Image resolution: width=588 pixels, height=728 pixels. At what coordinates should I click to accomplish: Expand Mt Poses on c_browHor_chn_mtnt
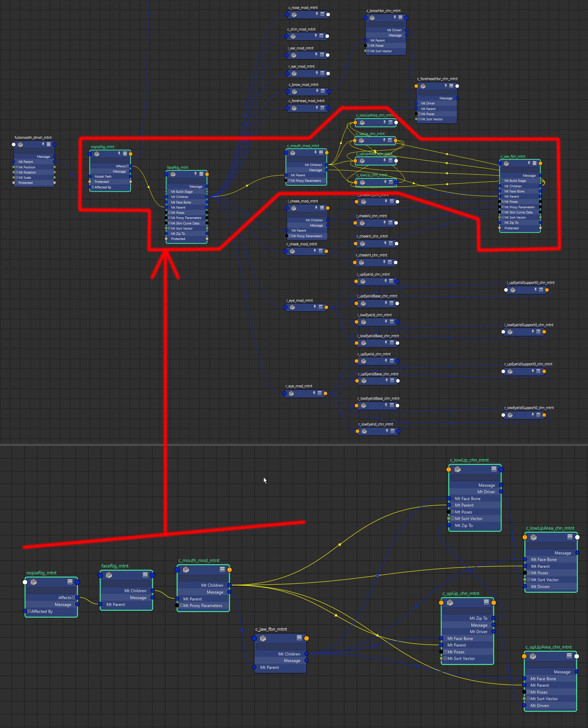coord(368,45)
